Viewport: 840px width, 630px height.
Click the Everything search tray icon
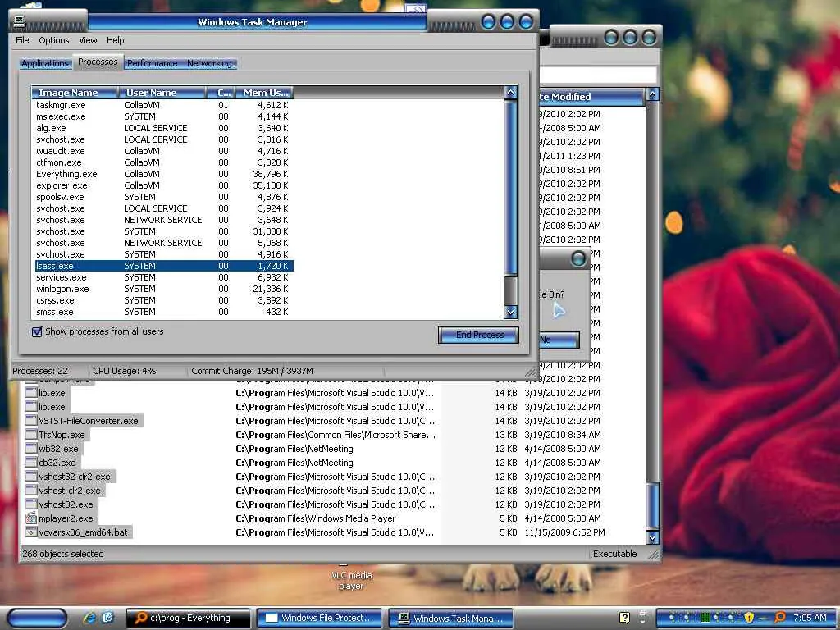click(781, 618)
